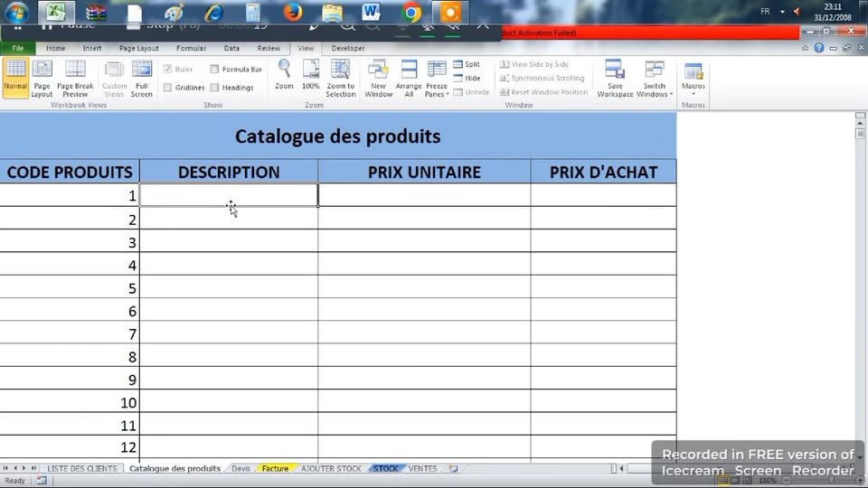Click Unhide window button

[x=471, y=92]
